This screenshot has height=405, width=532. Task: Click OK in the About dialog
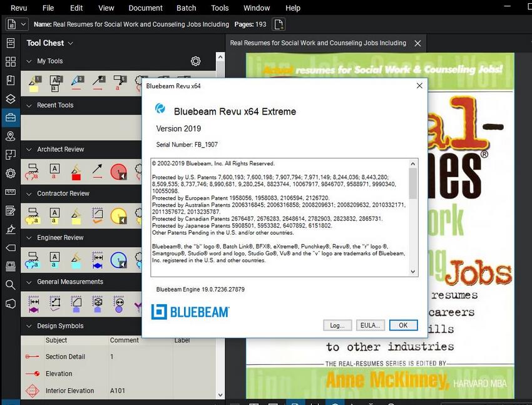point(403,326)
